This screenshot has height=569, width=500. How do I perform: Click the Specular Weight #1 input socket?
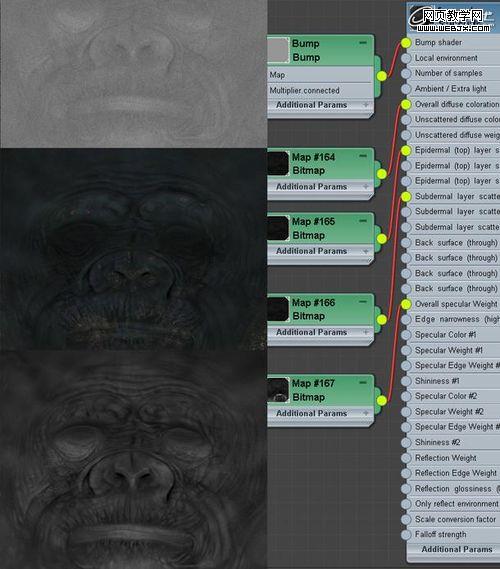(x=406, y=351)
